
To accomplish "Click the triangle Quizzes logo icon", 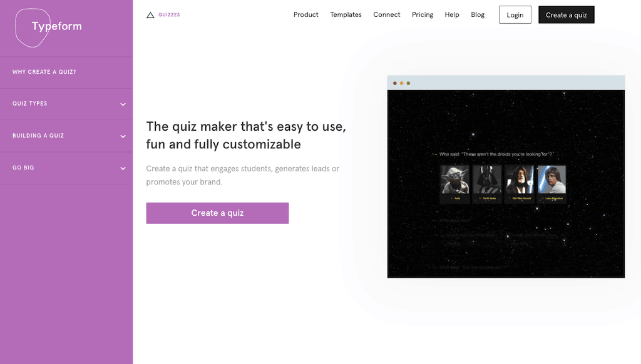I will tap(150, 14).
